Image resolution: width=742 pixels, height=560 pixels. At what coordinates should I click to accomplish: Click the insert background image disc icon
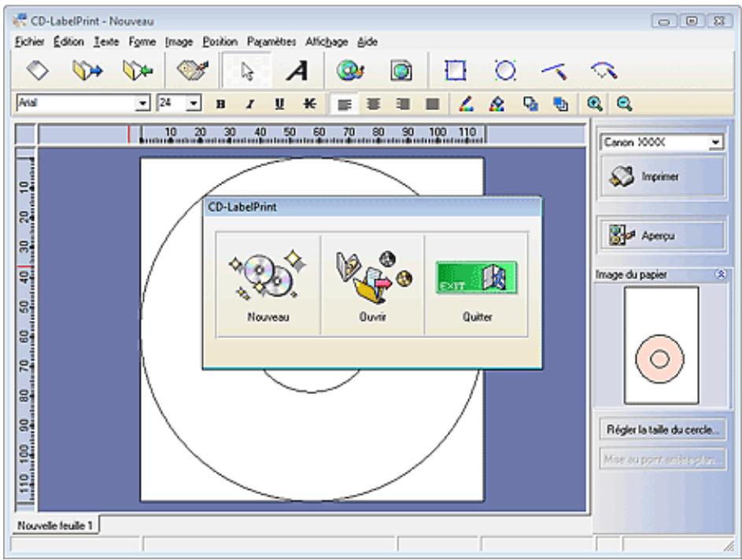tap(349, 71)
